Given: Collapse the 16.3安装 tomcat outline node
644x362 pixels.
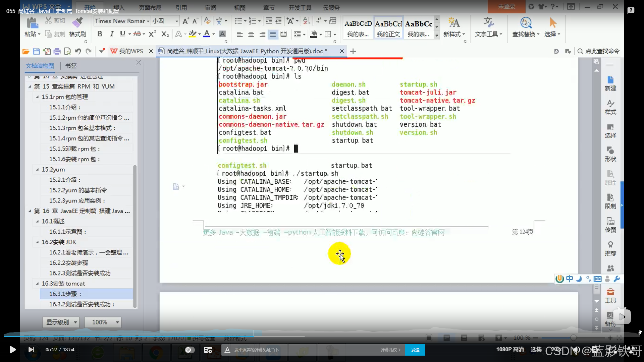Looking at the screenshot, I should pyautogui.click(x=37, y=284).
